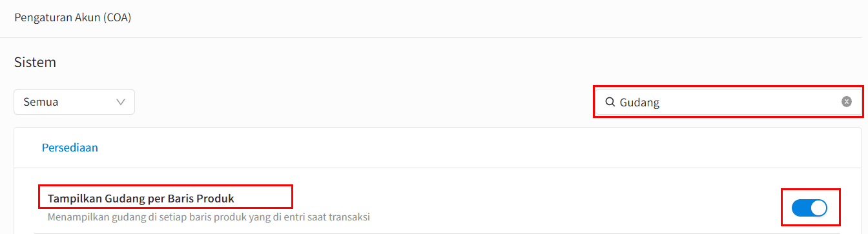Focus the search field containing Gudang
Image resolution: width=868 pixels, height=234 pixels.
tap(728, 102)
